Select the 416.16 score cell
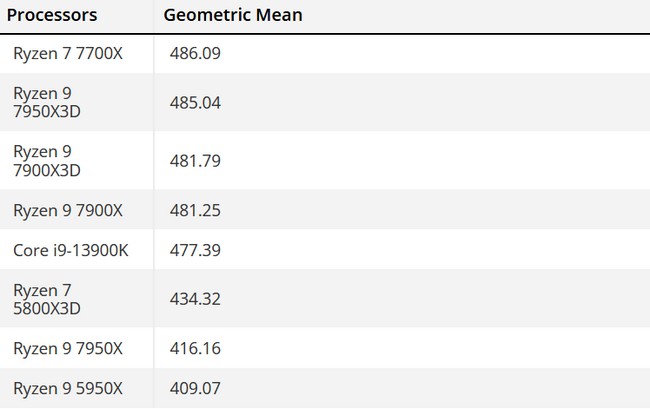 pyautogui.click(x=195, y=348)
